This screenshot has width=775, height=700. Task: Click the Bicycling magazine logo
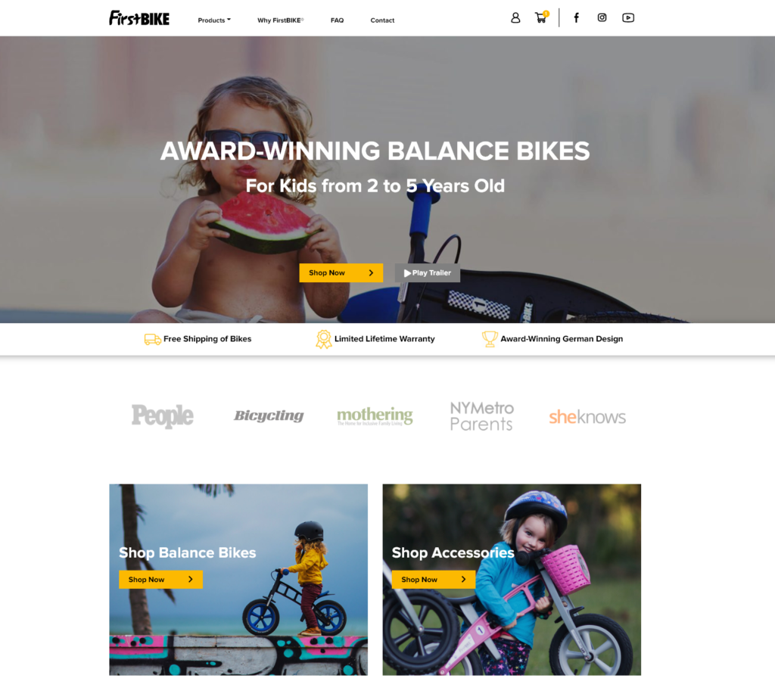point(269,415)
